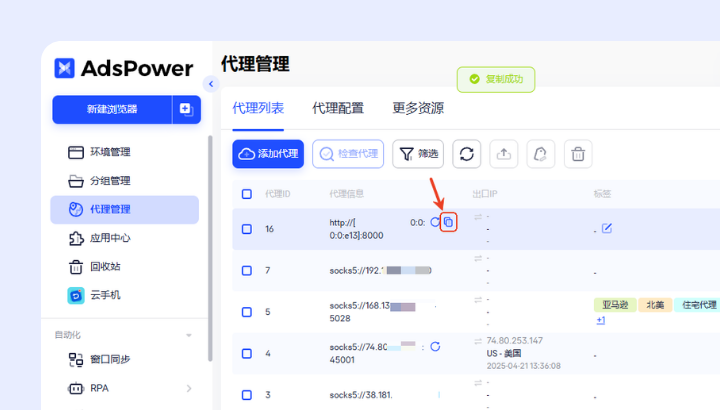Screen dimensions: 720x410
Task: Switch to the 代理配置 tab
Action: click(x=338, y=108)
